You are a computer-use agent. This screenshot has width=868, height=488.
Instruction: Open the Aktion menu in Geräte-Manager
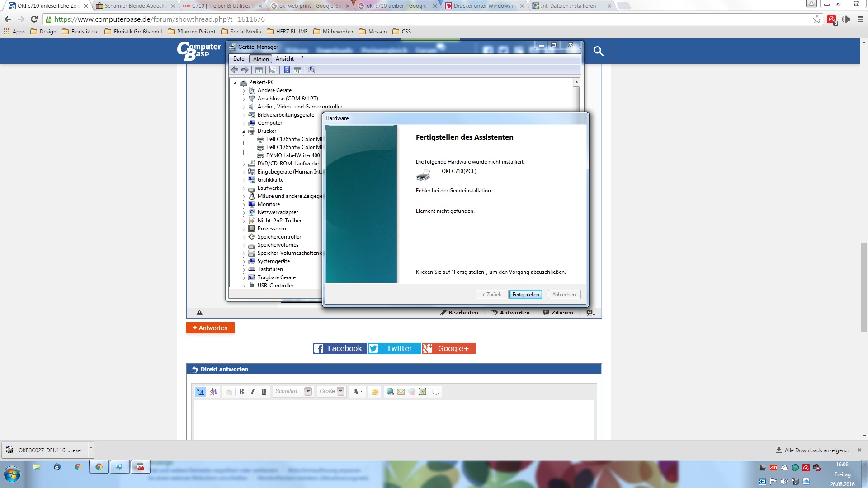(261, 59)
